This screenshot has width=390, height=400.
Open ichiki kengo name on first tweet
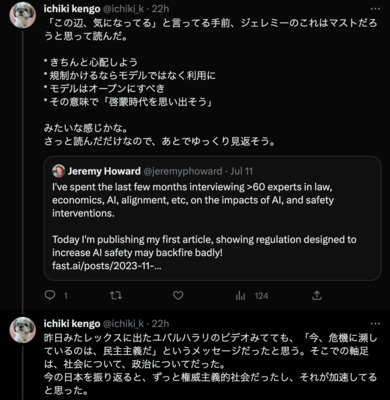click(72, 9)
